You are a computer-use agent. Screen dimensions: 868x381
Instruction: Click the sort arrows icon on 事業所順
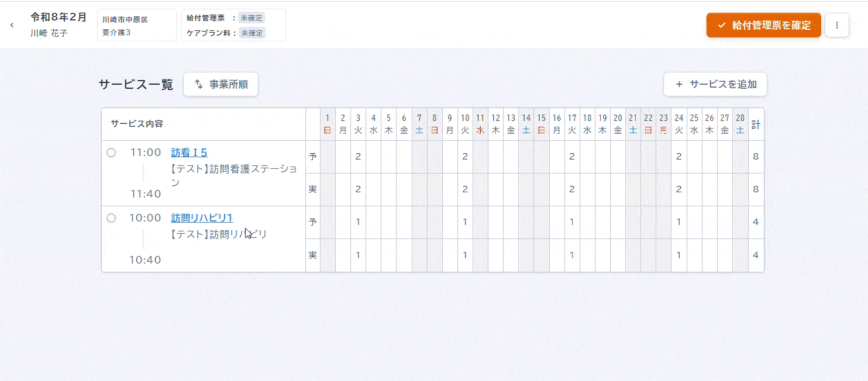(x=199, y=84)
